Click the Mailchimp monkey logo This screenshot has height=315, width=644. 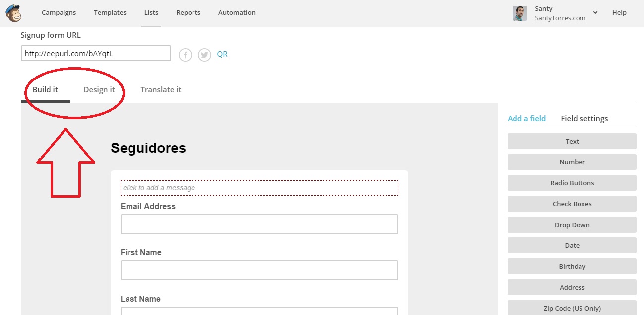coord(13,13)
